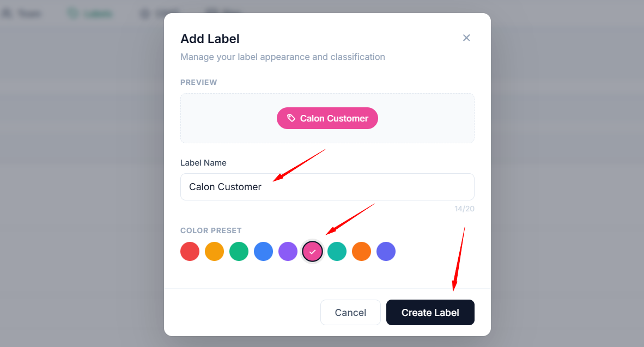This screenshot has width=644, height=347.
Task: Click the green Labels tab icon
Action: coord(72,14)
